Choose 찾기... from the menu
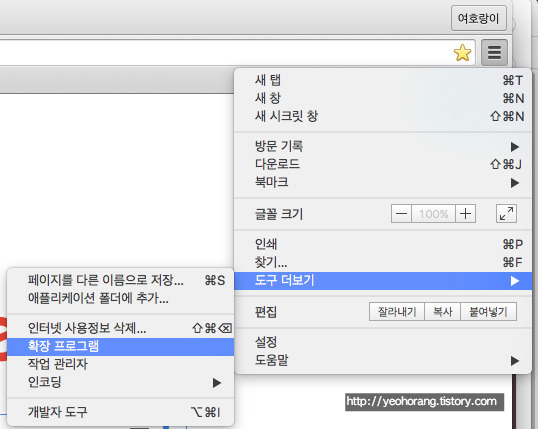The width and height of the screenshot is (538, 429). [x=383, y=262]
